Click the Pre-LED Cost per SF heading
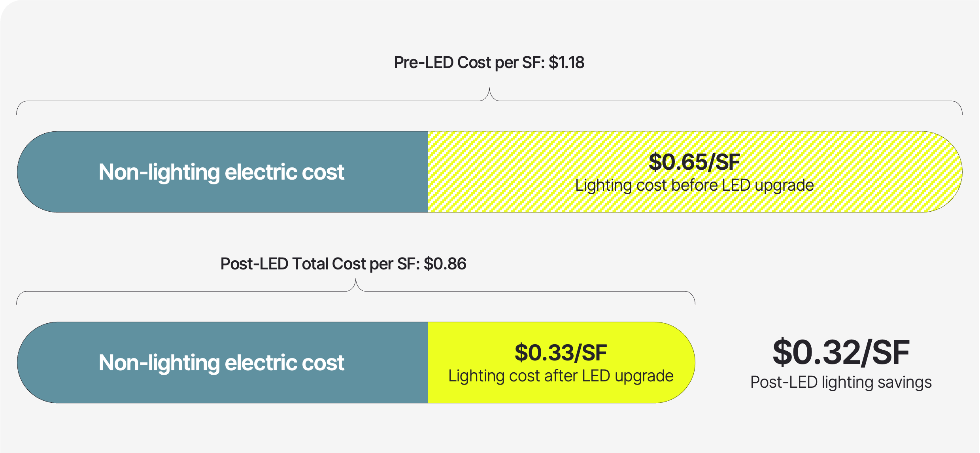Screen dimensions: 980x453 [489, 63]
